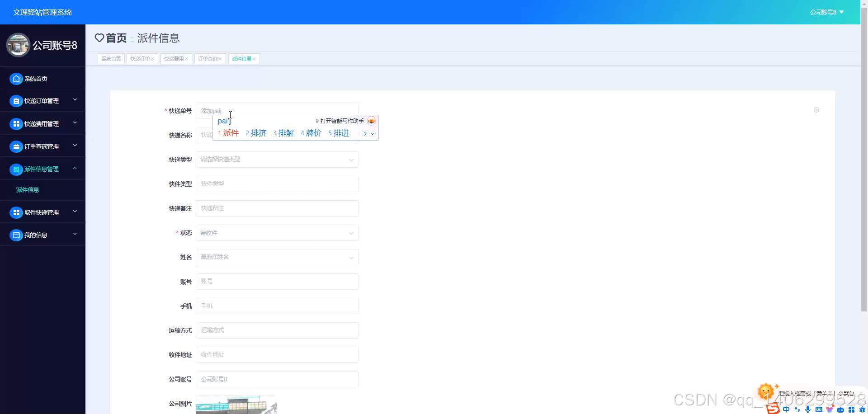Expand the IME candidate list down arrow
This screenshot has height=414, width=868.
373,134
